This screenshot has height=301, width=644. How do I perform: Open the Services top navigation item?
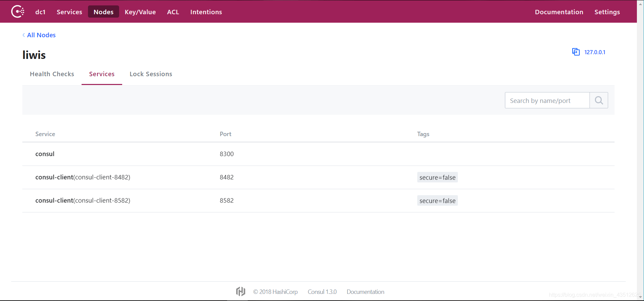tap(69, 12)
